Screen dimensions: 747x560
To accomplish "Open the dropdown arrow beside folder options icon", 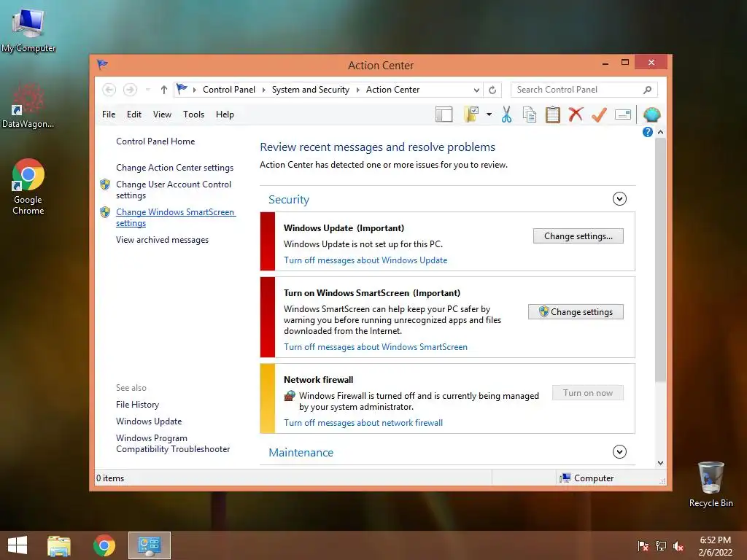I will click(489, 114).
